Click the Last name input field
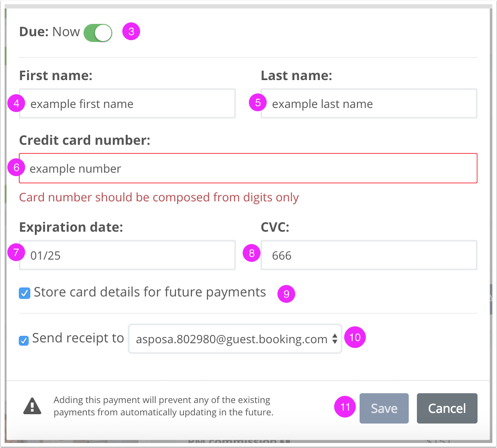This screenshot has width=497, height=448. 369,104
